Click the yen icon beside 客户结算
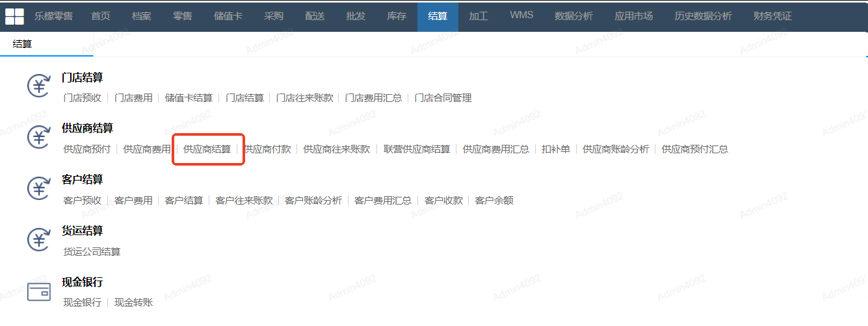Screen dimensions: 868x326 tap(39, 188)
